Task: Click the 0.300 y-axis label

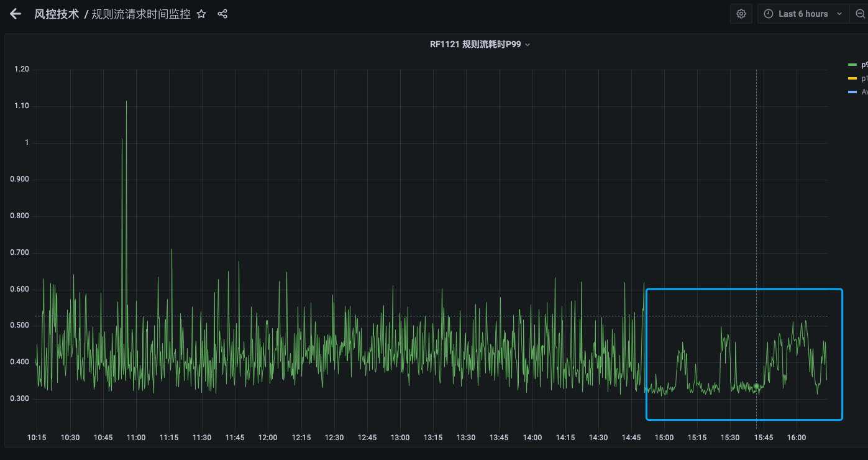Action: (x=20, y=398)
